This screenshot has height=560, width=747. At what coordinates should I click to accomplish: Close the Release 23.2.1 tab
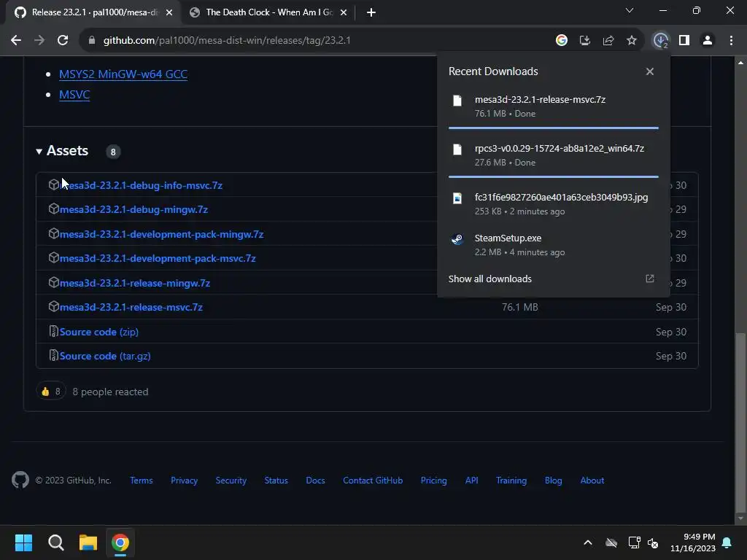[169, 13]
